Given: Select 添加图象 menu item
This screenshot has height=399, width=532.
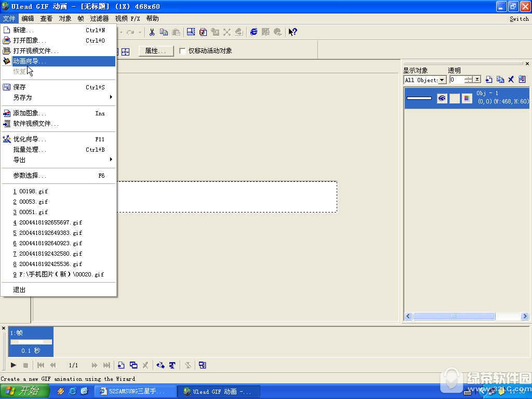Looking at the screenshot, I should click(x=58, y=113).
